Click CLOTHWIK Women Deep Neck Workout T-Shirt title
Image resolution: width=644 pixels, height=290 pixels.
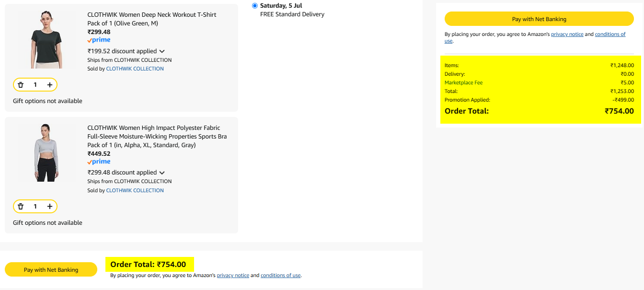(x=152, y=19)
